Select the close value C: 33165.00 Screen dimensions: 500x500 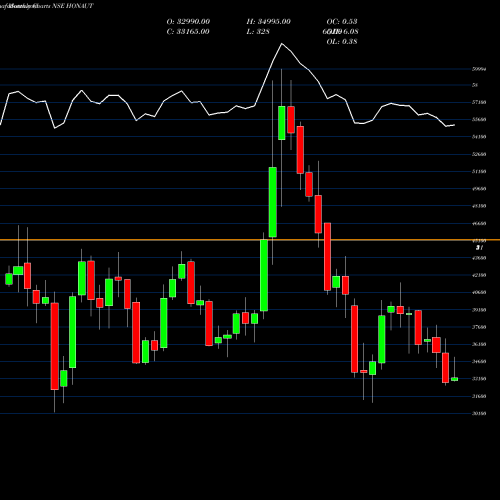pos(188,32)
